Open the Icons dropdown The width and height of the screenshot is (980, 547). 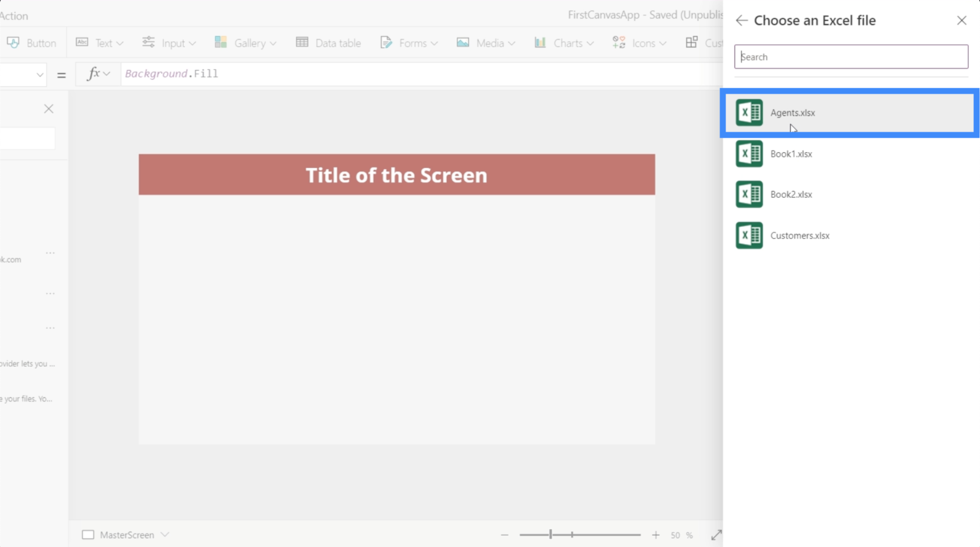(x=639, y=43)
